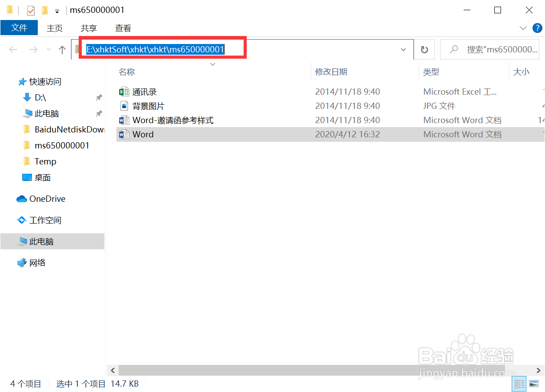Select the 背景图片 JPG file
The height and width of the screenshot is (392, 545).
tap(148, 106)
